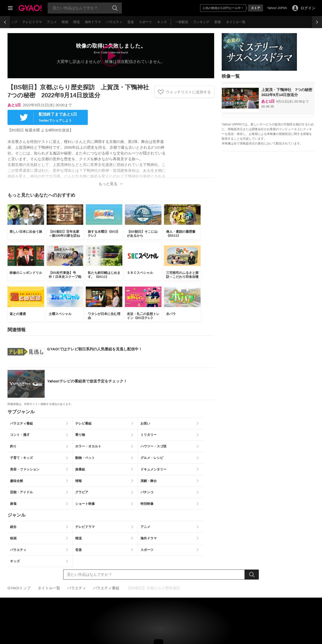Open テレビ番組 subgenre row

click(105, 423)
